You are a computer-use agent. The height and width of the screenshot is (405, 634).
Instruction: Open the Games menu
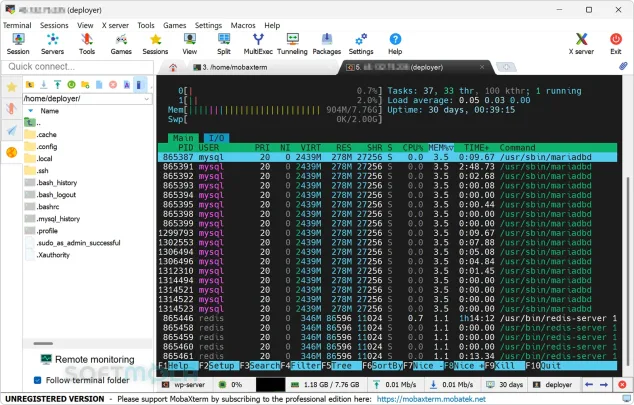click(175, 25)
